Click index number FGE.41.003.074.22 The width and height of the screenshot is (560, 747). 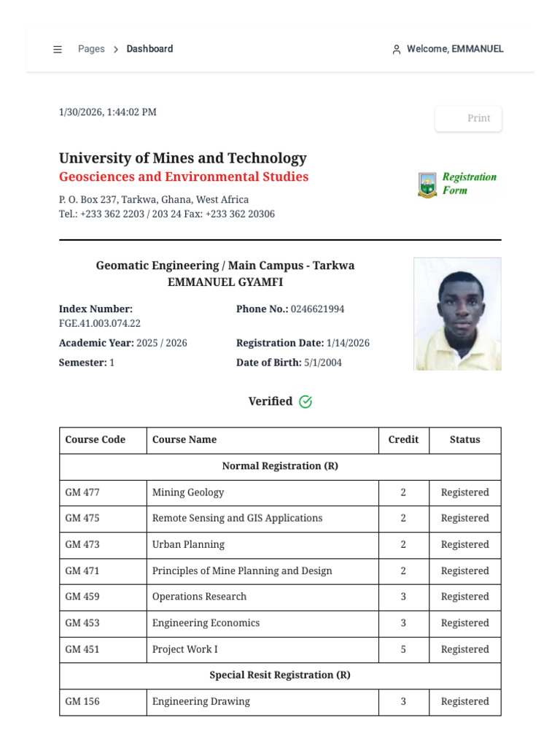tap(99, 323)
